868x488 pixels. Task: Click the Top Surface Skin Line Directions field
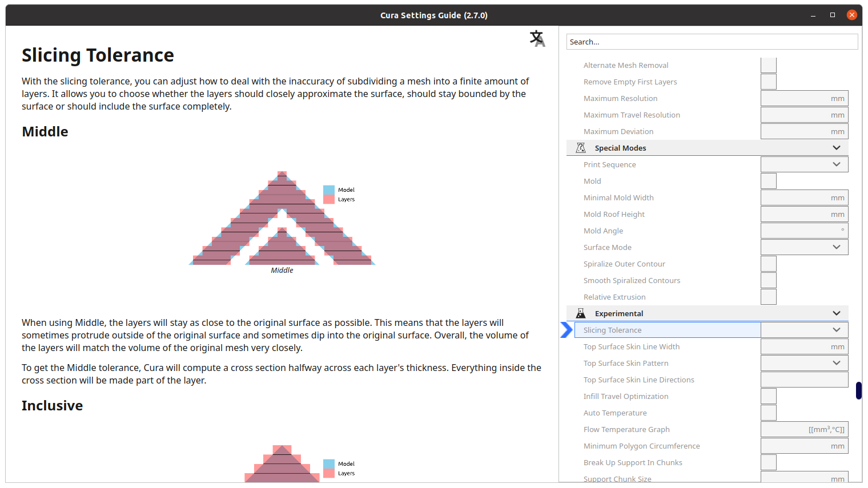(x=805, y=380)
